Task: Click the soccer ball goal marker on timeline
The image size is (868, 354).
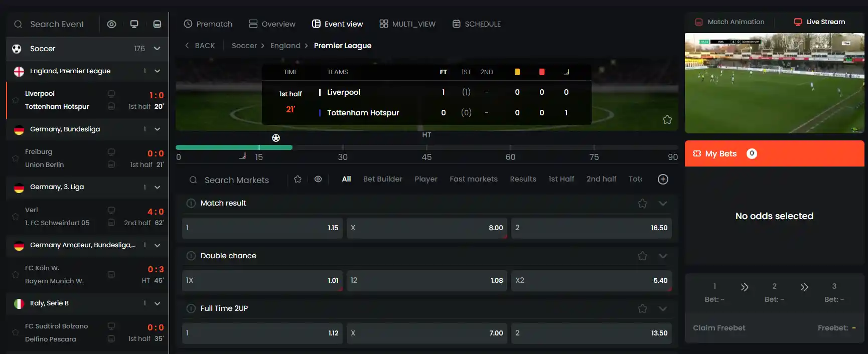Action: [276, 138]
